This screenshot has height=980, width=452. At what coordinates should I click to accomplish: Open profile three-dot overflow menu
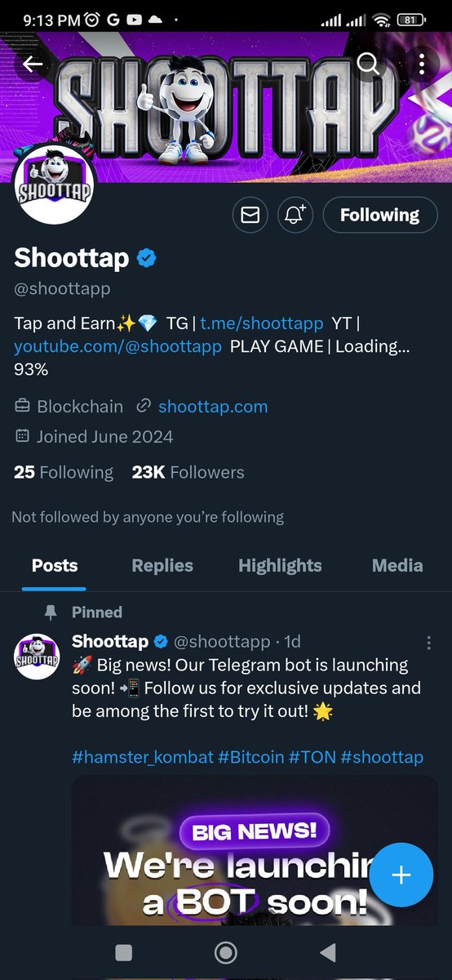(x=421, y=65)
